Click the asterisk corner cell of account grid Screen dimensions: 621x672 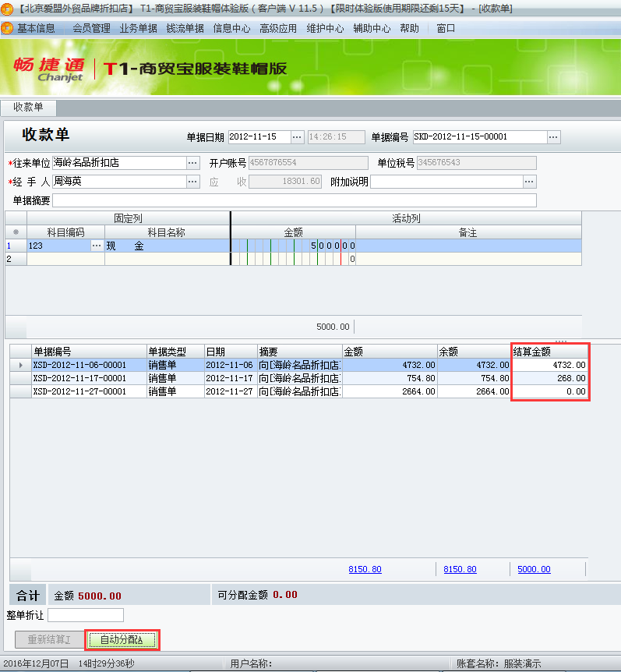[x=16, y=232]
